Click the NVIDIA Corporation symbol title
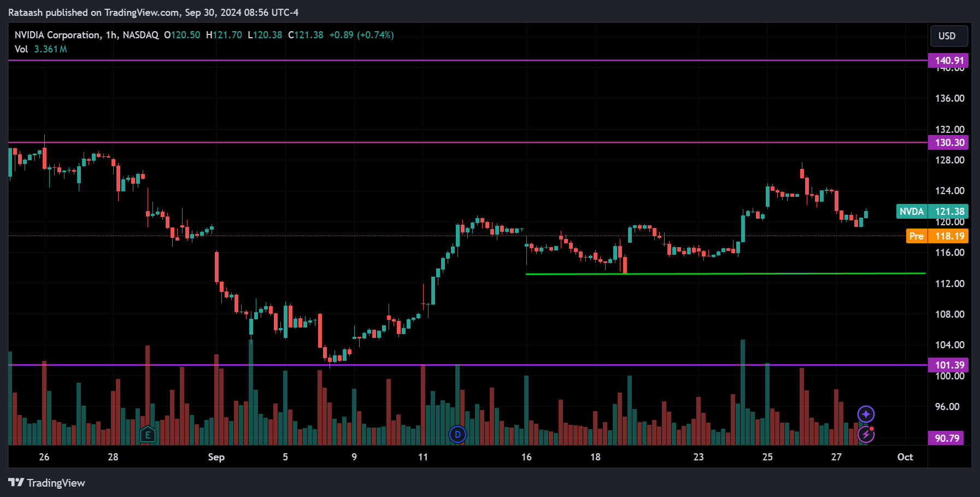The height and width of the screenshot is (497, 980). [x=57, y=35]
